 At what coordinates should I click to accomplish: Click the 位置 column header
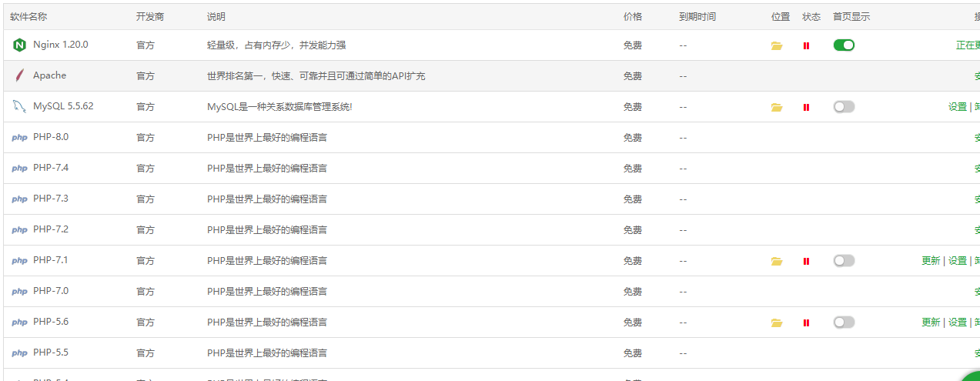781,17
